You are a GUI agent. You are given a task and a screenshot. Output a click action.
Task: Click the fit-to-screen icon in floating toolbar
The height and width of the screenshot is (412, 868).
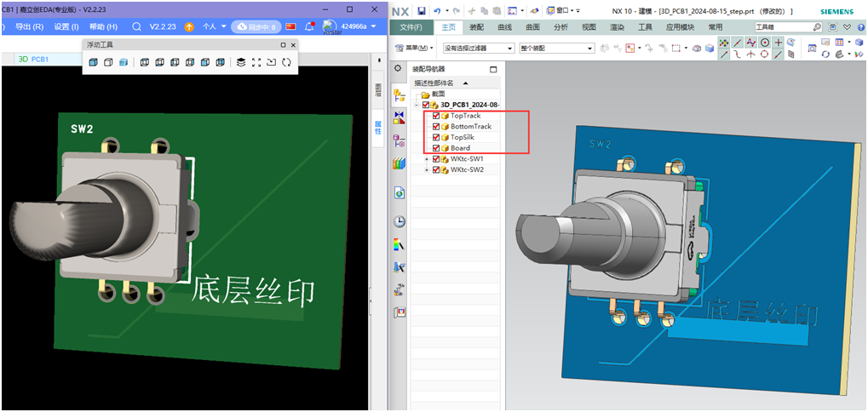point(256,62)
